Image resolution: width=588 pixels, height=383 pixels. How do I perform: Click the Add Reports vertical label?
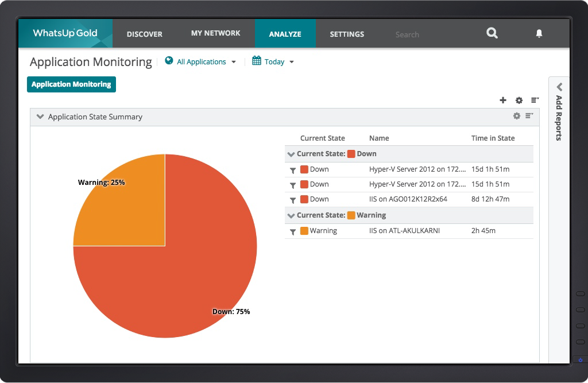tap(559, 118)
